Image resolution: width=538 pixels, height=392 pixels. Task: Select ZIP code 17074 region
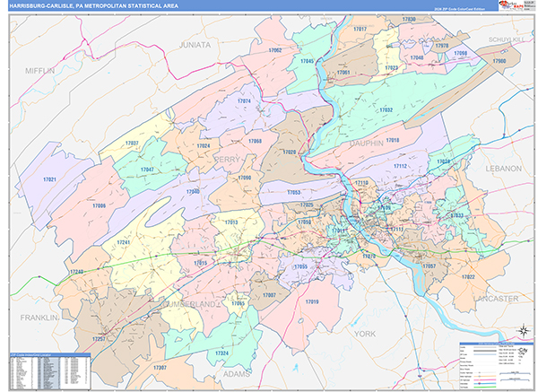(244, 101)
